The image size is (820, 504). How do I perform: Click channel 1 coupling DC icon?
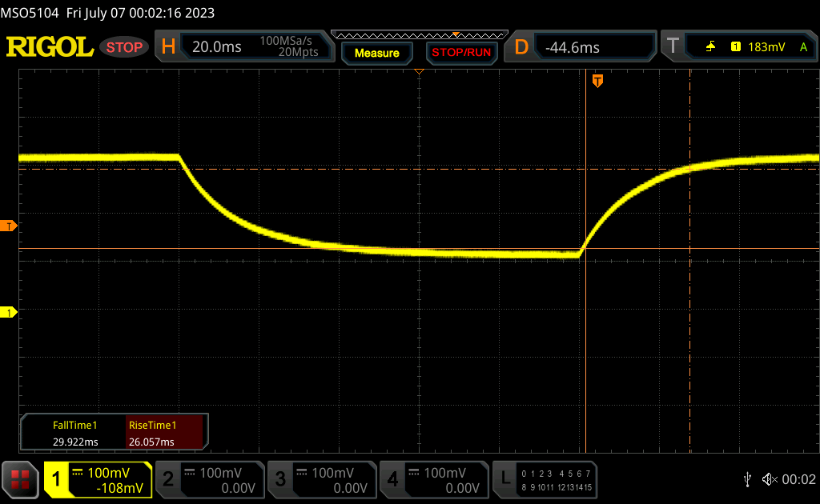(78, 472)
